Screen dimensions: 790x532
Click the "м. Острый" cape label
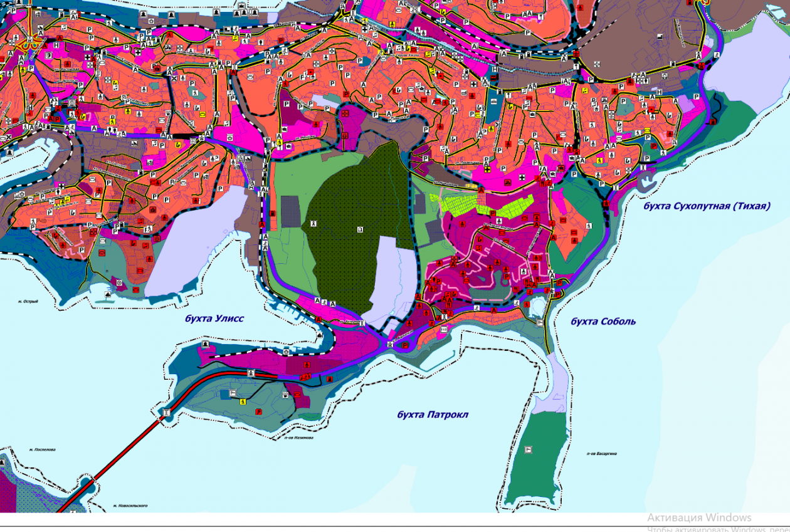(28, 301)
